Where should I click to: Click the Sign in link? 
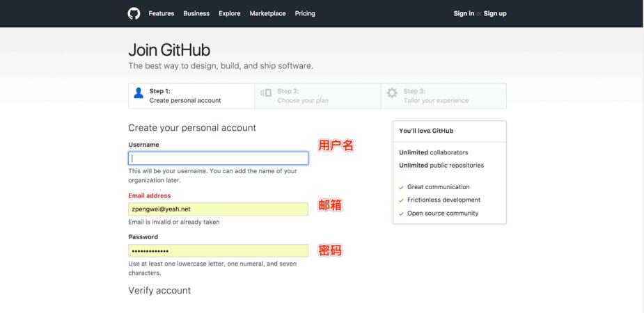464,13
